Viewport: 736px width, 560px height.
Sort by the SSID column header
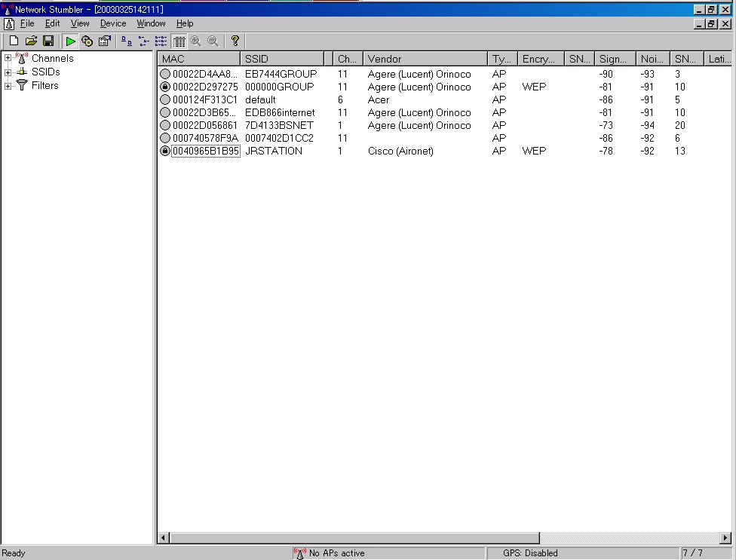coord(282,59)
